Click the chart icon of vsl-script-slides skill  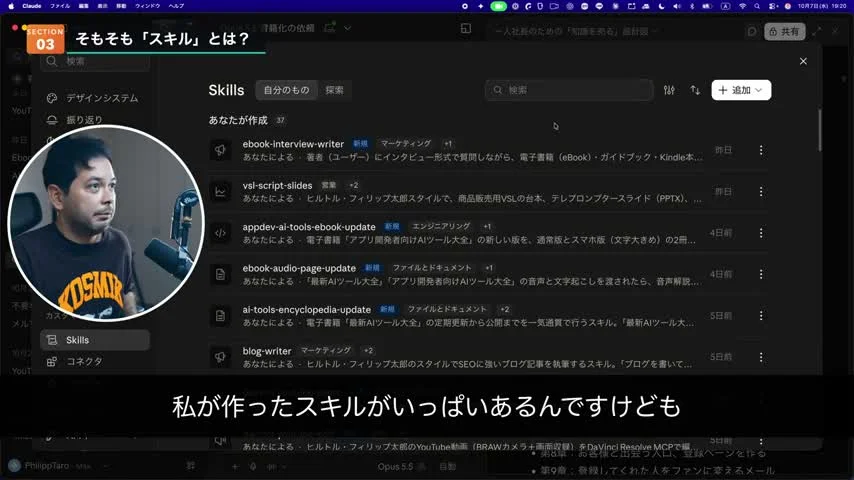[220, 191]
